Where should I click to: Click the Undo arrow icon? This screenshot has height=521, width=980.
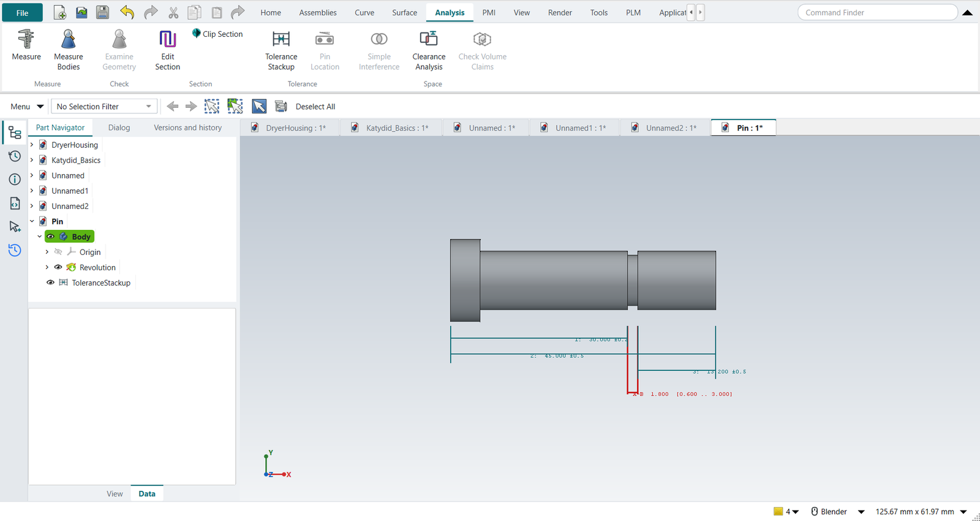click(x=127, y=12)
